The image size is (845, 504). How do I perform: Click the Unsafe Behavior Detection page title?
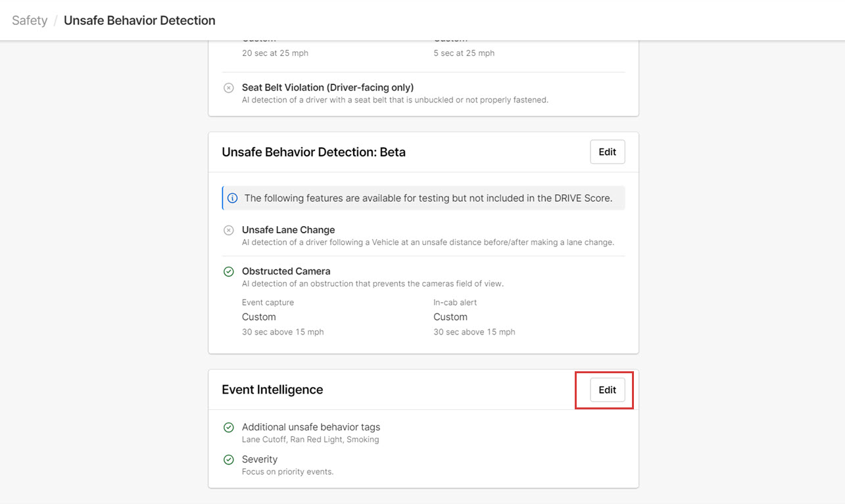click(139, 20)
